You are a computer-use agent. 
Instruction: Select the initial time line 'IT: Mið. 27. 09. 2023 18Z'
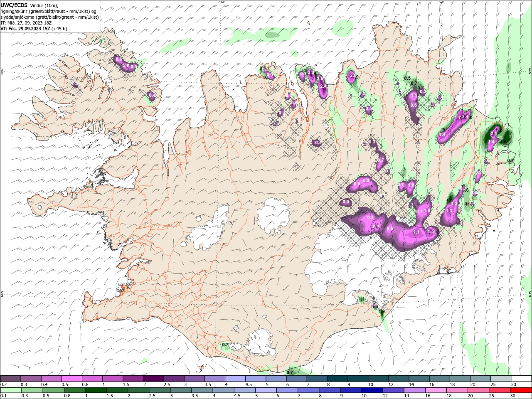click(x=26, y=23)
